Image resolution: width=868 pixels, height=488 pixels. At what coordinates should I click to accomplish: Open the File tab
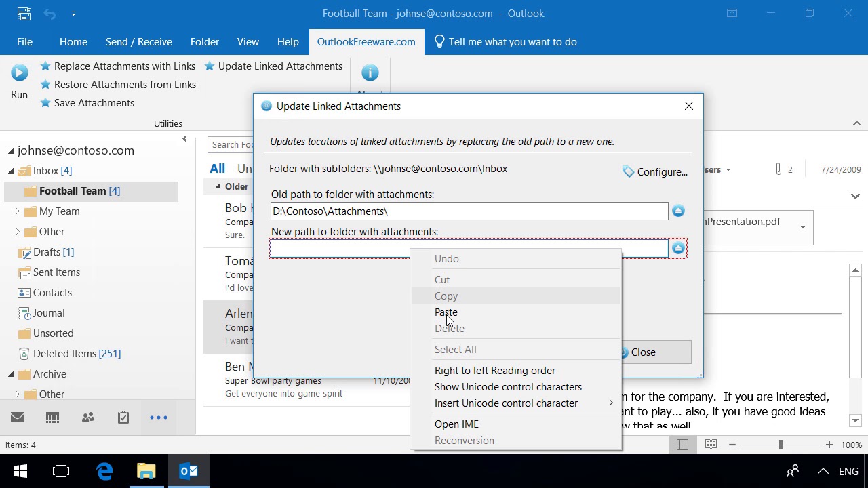(x=24, y=42)
